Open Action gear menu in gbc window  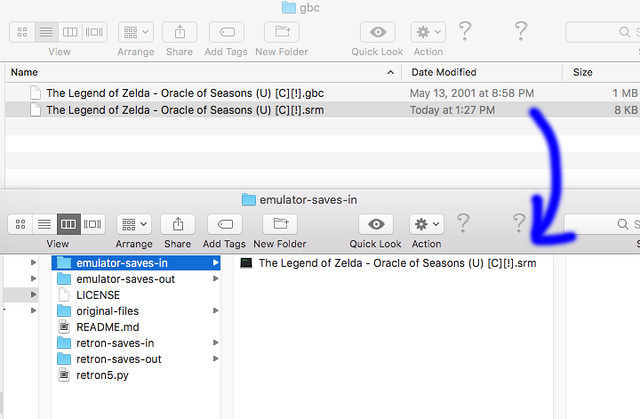(428, 32)
